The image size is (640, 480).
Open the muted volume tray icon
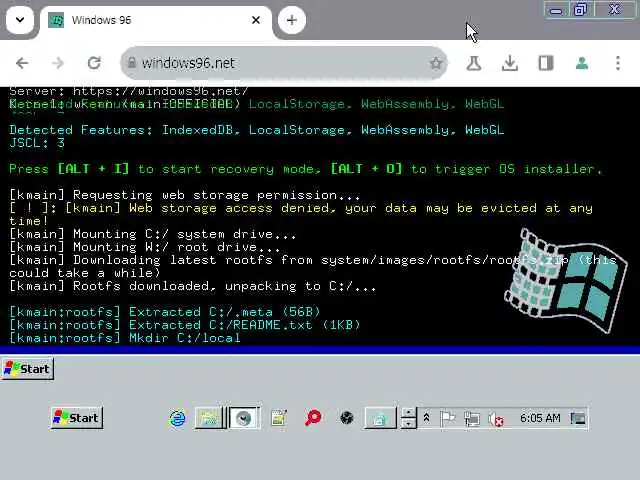coord(496,419)
